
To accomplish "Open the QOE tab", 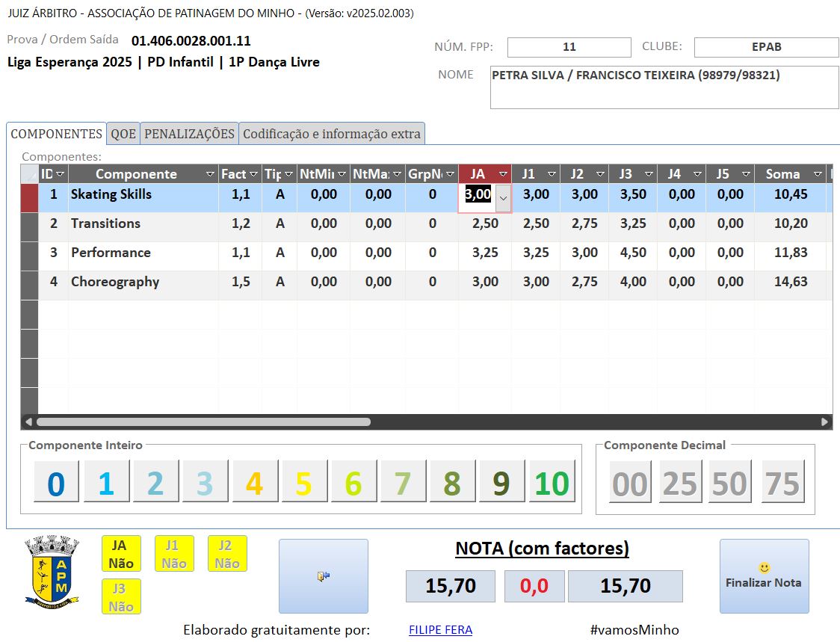I will [x=123, y=134].
